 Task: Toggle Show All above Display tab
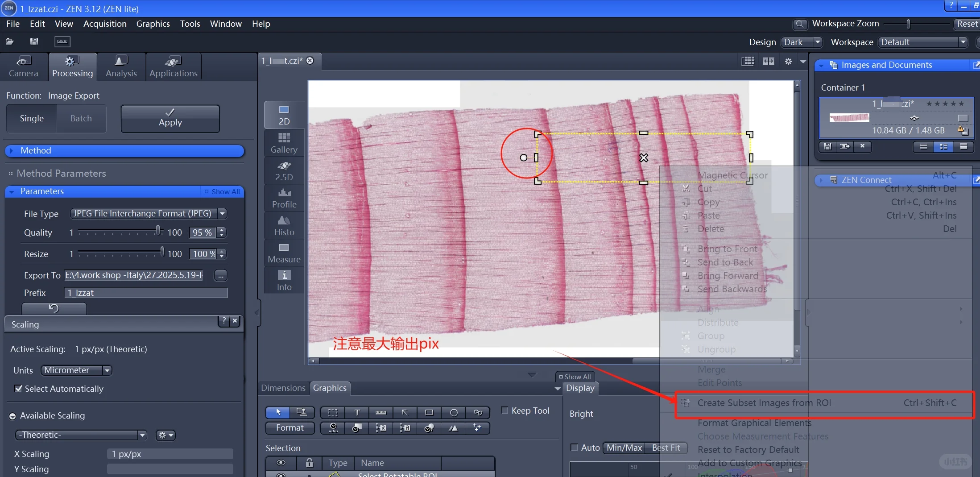[575, 377]
